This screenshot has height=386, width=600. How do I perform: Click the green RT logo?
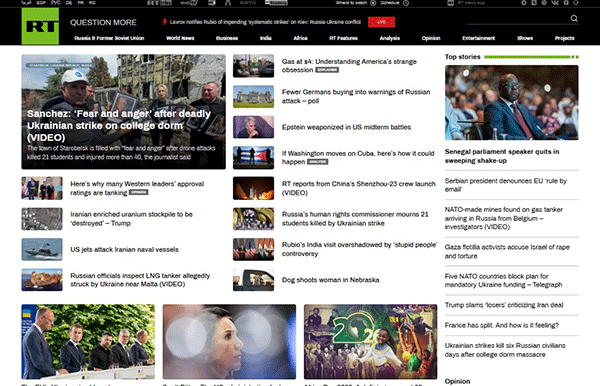(x=40, y=26)
